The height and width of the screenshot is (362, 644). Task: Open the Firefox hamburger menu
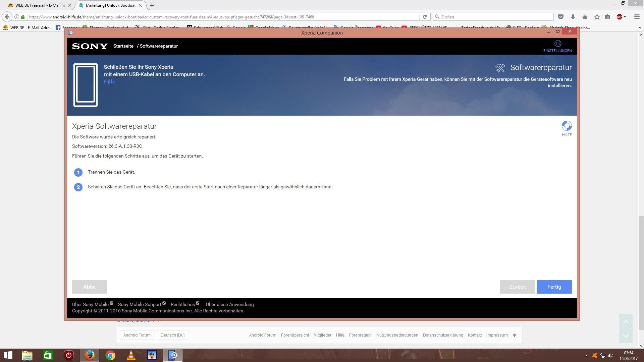click(637, 17)
